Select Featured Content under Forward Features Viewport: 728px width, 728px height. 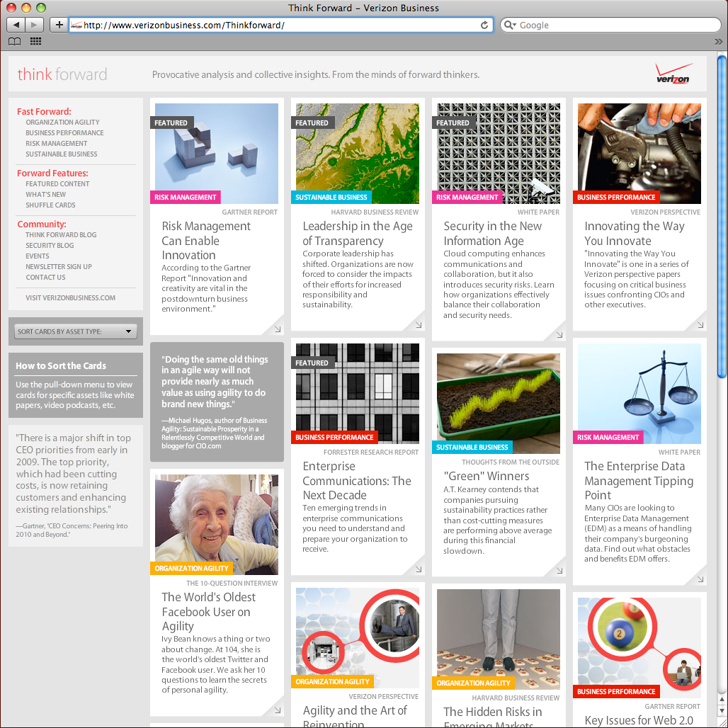coord(57,184)
